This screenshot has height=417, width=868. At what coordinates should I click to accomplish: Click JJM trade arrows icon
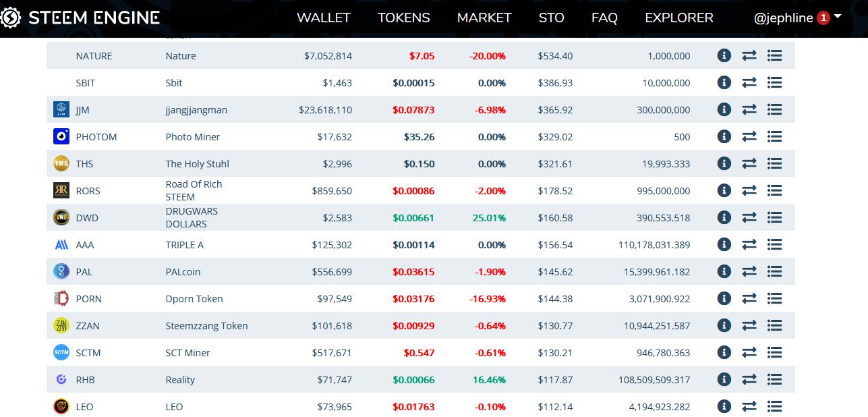(x=749, y=109)
